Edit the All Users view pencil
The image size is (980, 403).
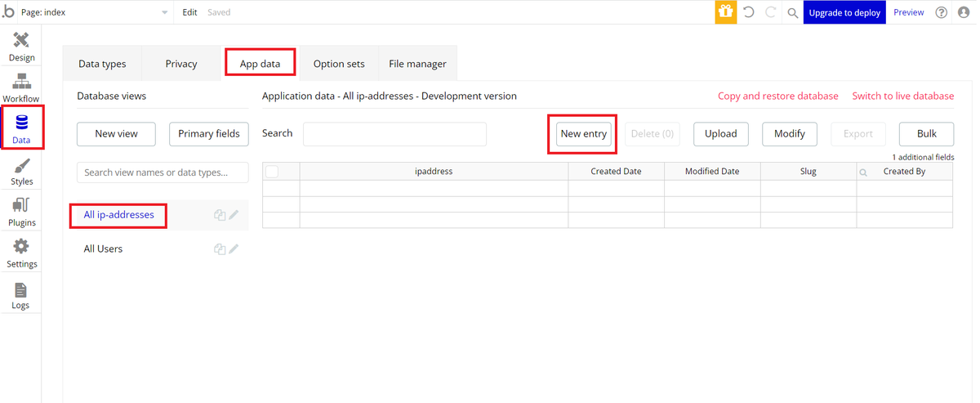pyautogui.click(x=234, y=249)
